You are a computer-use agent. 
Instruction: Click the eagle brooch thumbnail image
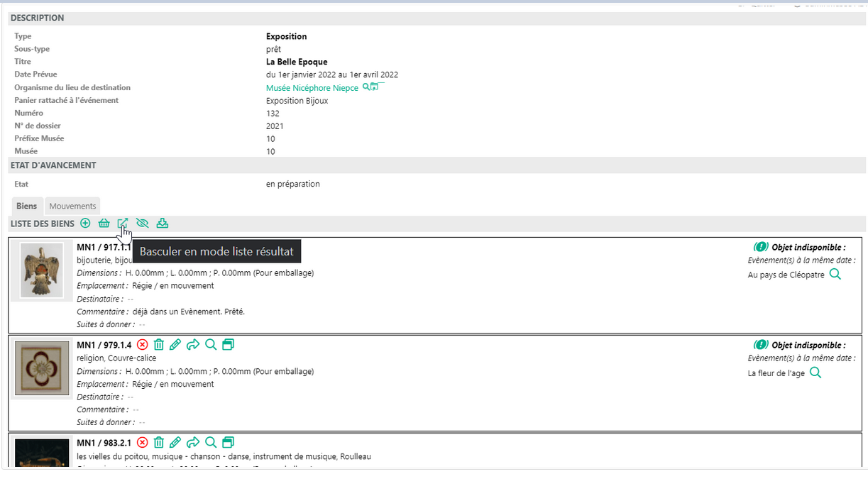pyautogui.click(x=41, y=270)
